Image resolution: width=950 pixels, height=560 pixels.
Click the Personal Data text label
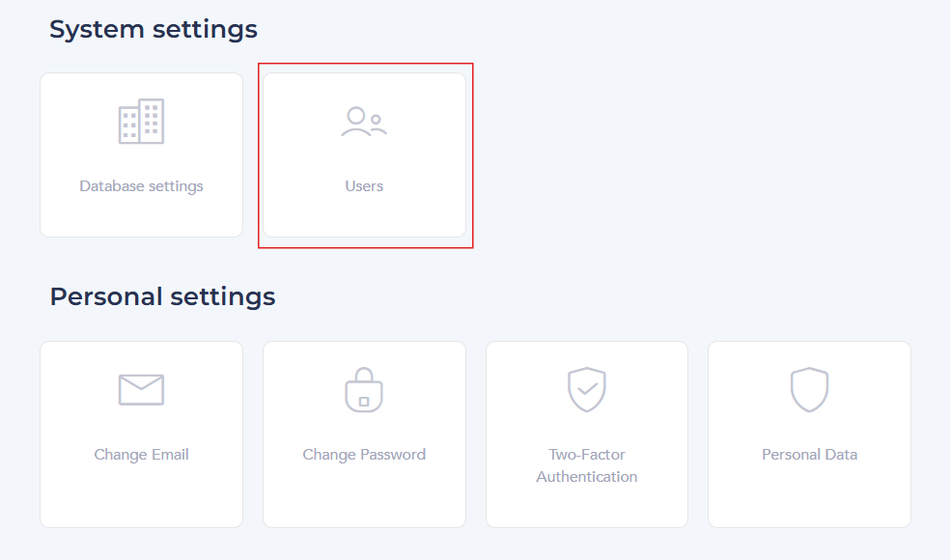click(809, 455)
